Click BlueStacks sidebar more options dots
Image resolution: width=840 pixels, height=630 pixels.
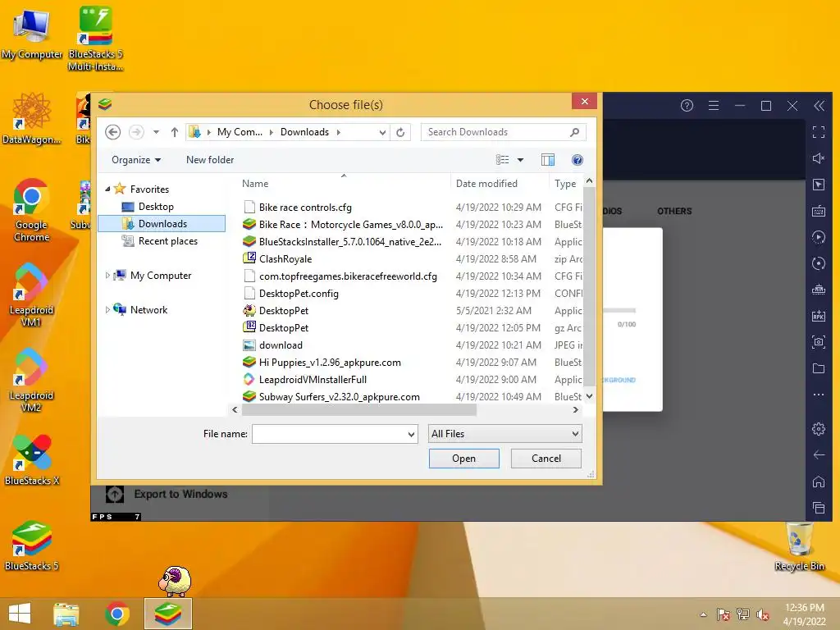(x=819, y=395)
